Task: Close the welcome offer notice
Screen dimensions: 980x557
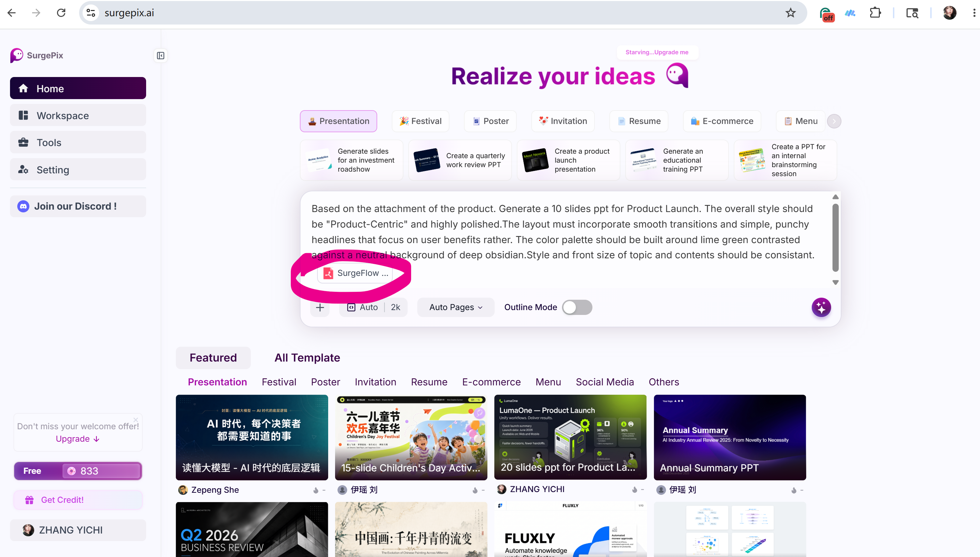Action: click(135, 419)
